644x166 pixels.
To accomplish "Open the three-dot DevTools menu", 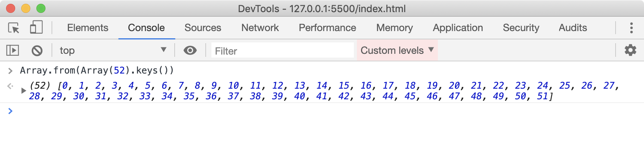I will coord(631,28).
